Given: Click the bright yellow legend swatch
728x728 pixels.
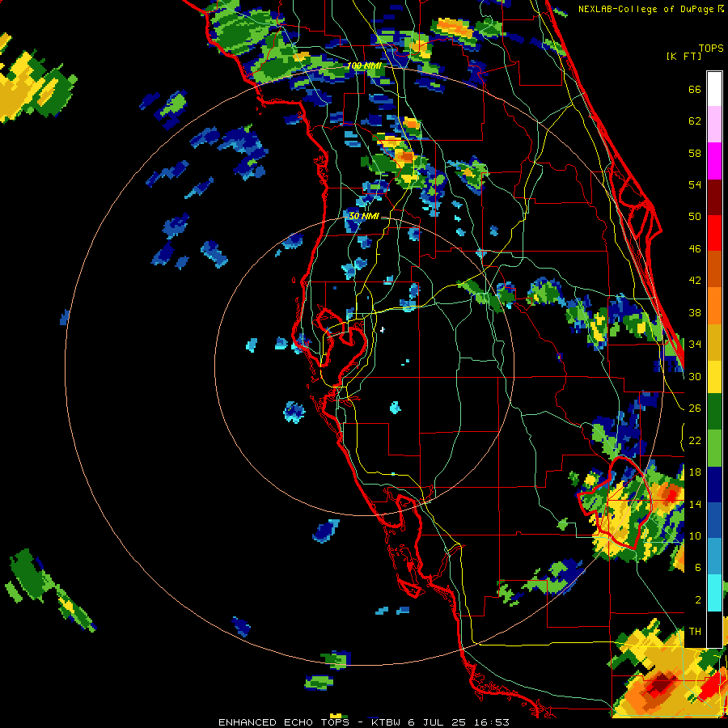Looking at the screenshot, I should pos(714,377).
